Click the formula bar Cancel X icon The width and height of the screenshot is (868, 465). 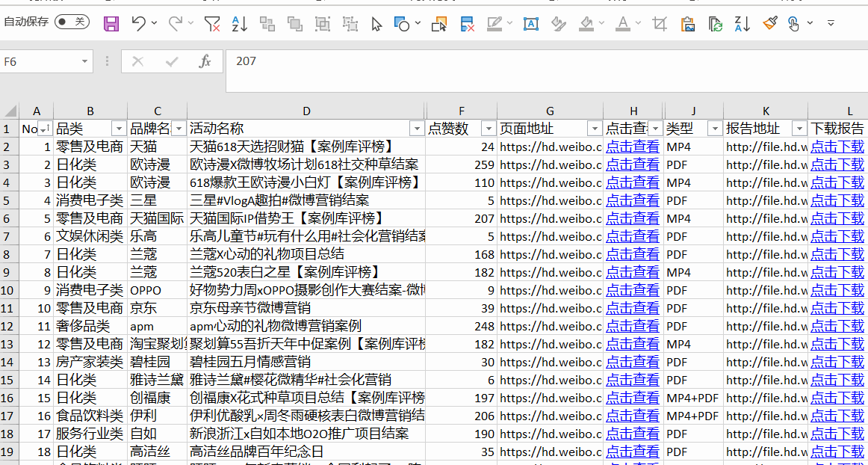pos(138,61)
